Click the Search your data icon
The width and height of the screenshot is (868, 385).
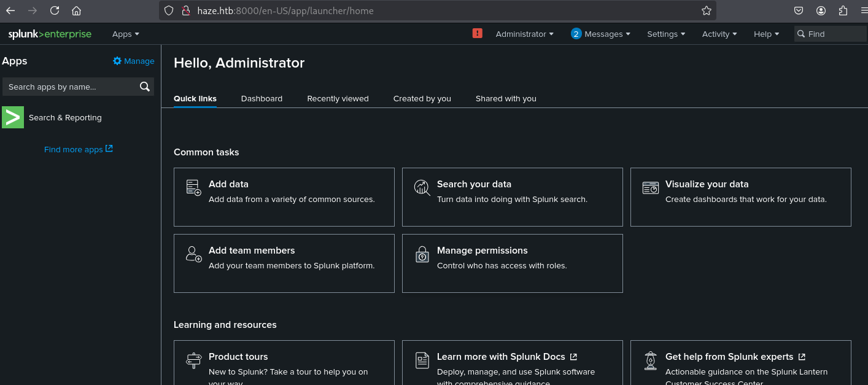(422, 187)
